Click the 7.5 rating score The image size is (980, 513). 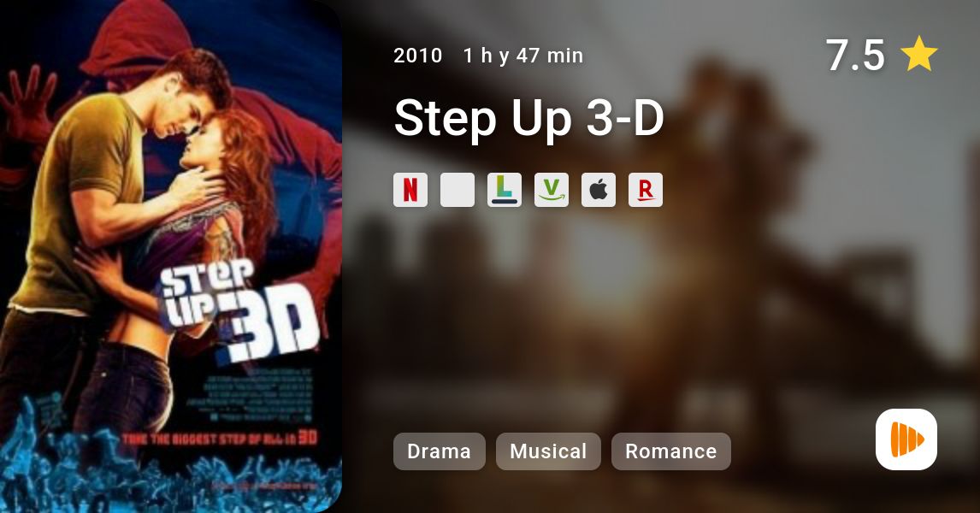pos(855,55)
